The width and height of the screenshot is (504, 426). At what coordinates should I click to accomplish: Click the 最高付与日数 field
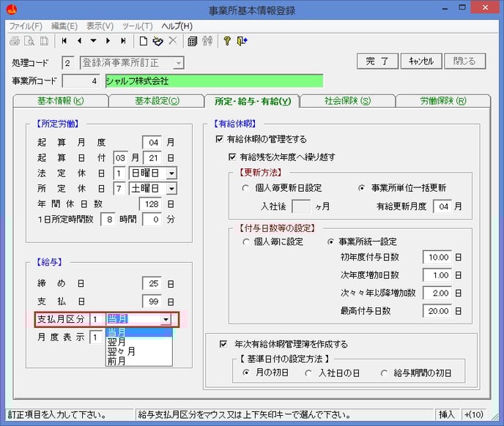coord(437,311)
